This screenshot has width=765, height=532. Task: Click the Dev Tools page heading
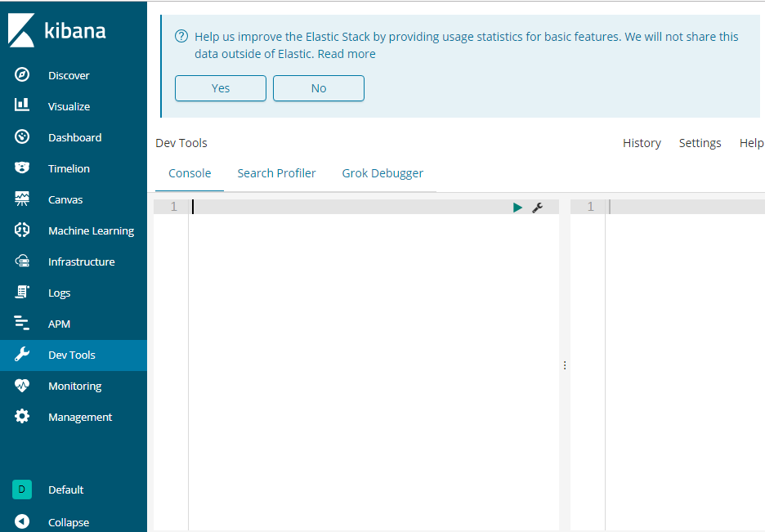181,143
